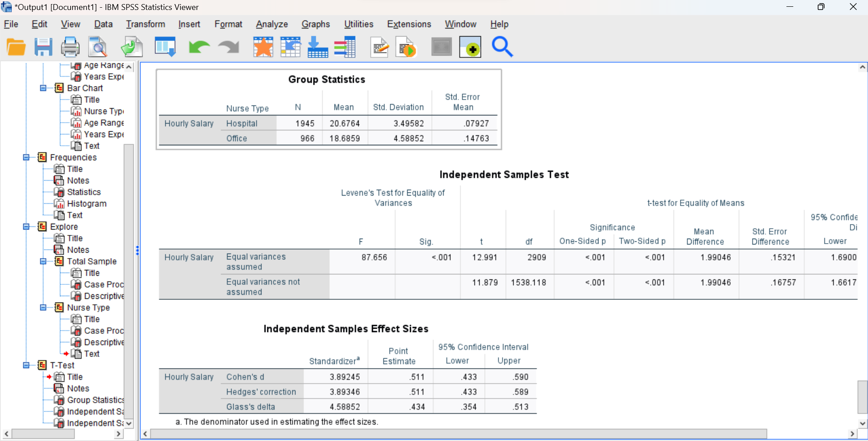Click Glass's delta row label
The width and height of the screenshot is (868, 441).
251,407
